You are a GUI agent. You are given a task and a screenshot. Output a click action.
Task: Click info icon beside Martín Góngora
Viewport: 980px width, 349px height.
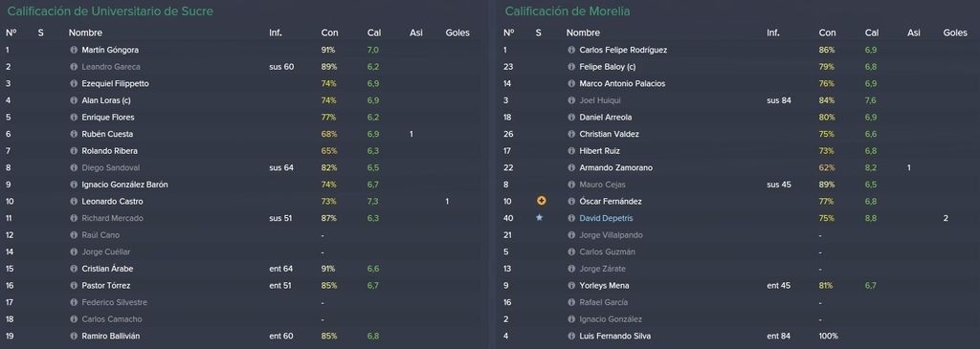pyautogui.click(x=74, y=50)
